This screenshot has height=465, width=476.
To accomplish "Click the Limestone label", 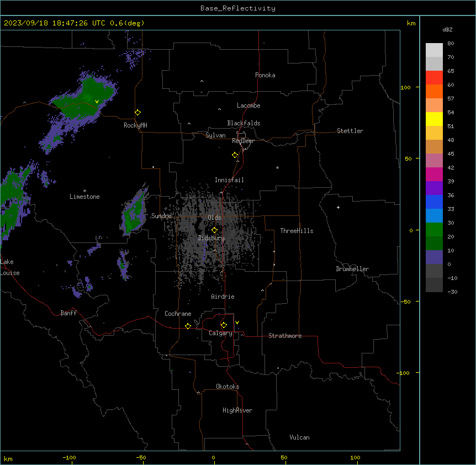I will pyautogui.click(x=84, y=197).
